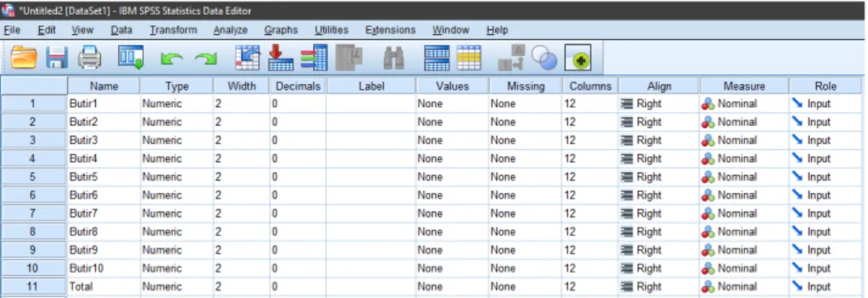Open the View menu
The width and height of the screenshot is (868, 298).
click(82, 30)
